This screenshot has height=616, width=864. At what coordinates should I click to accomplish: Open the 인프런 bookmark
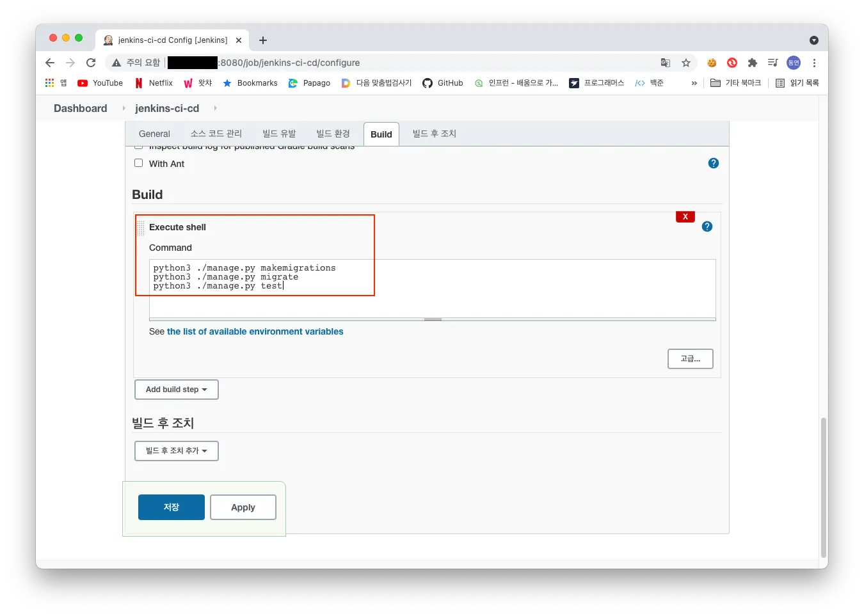[x=516, y=83]
